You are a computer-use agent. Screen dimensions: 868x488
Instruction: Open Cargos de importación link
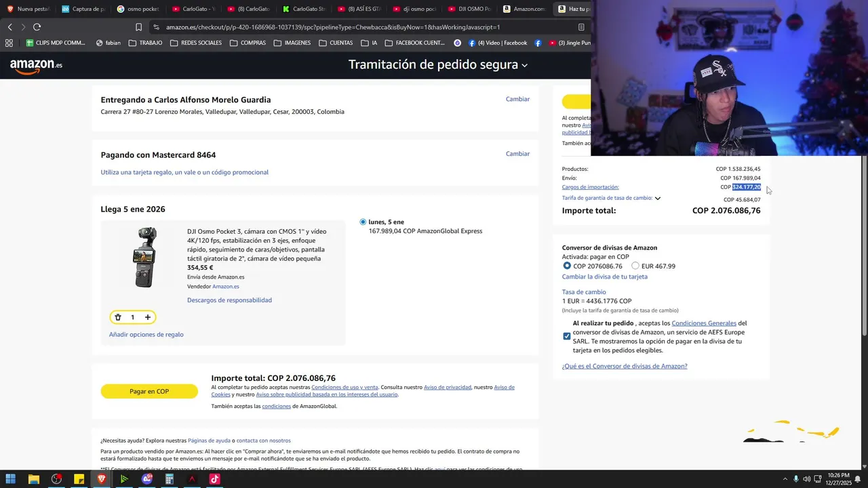(x=590, y=187)
